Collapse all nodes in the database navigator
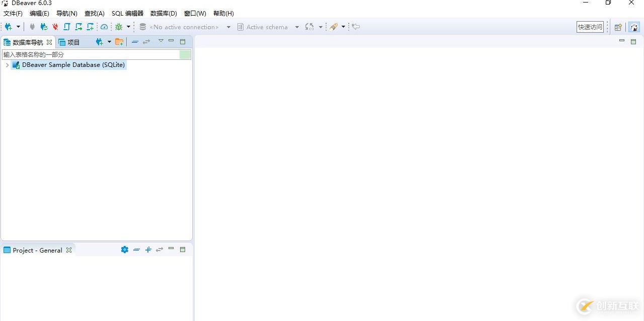This screenshot has height=321, width=644. tap(135, 42)
